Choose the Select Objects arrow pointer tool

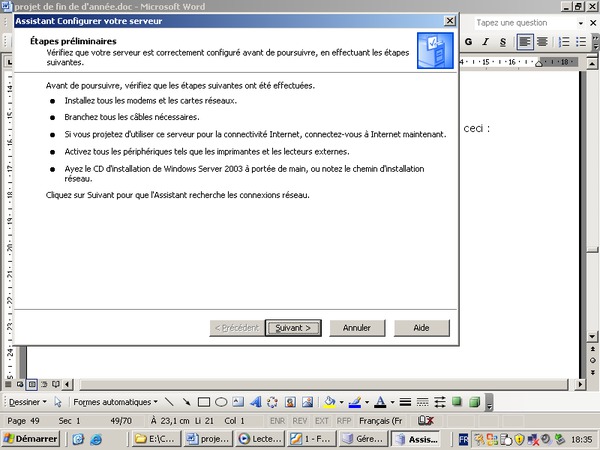click(x=58, y=402)
